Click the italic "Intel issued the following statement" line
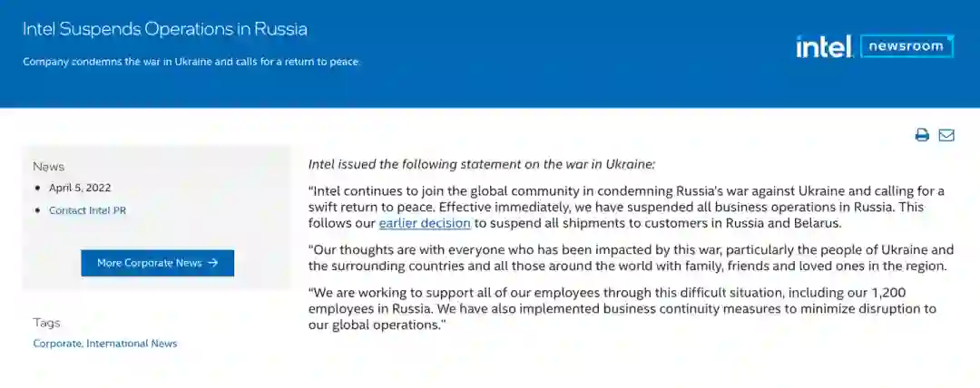This screenshot has width=980, height=388. 481,164
